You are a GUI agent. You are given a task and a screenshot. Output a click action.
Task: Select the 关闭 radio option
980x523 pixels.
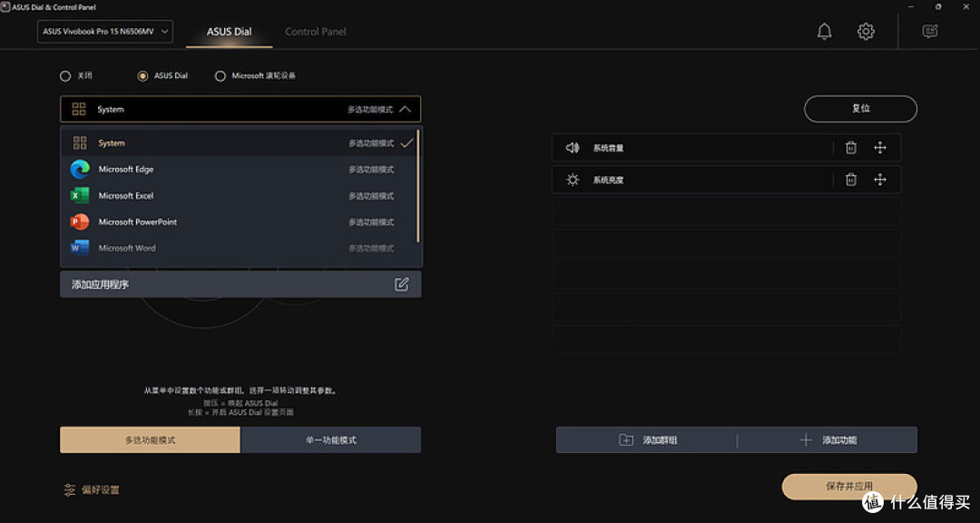(x=65, y=75)
